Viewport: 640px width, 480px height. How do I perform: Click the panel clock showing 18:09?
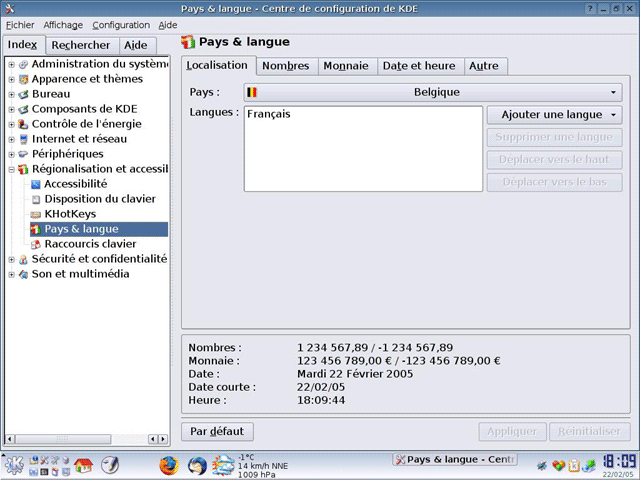pyautogui.click(x=619, y=462)
